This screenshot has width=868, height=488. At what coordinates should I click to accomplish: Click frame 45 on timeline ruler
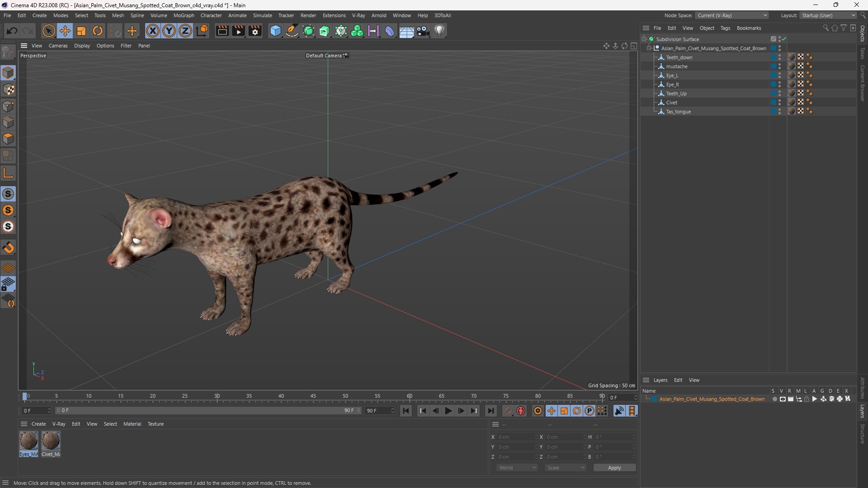[313, 397]
